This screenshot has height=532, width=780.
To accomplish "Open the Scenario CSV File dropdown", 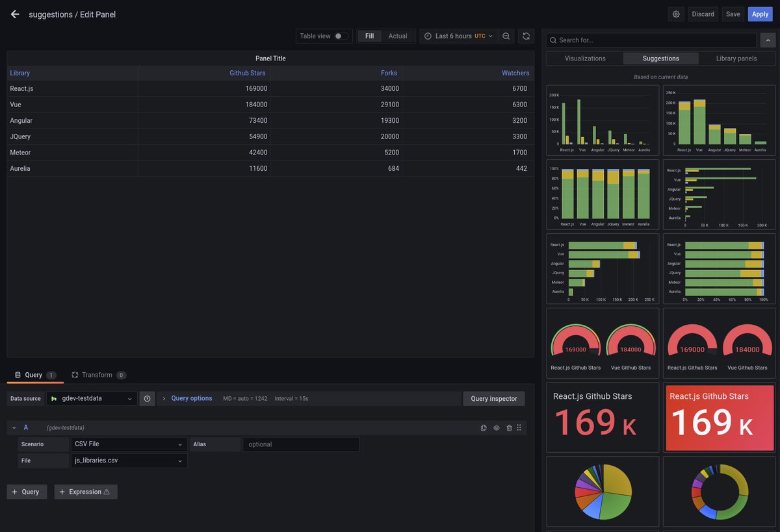I will (x=129, y=444).
